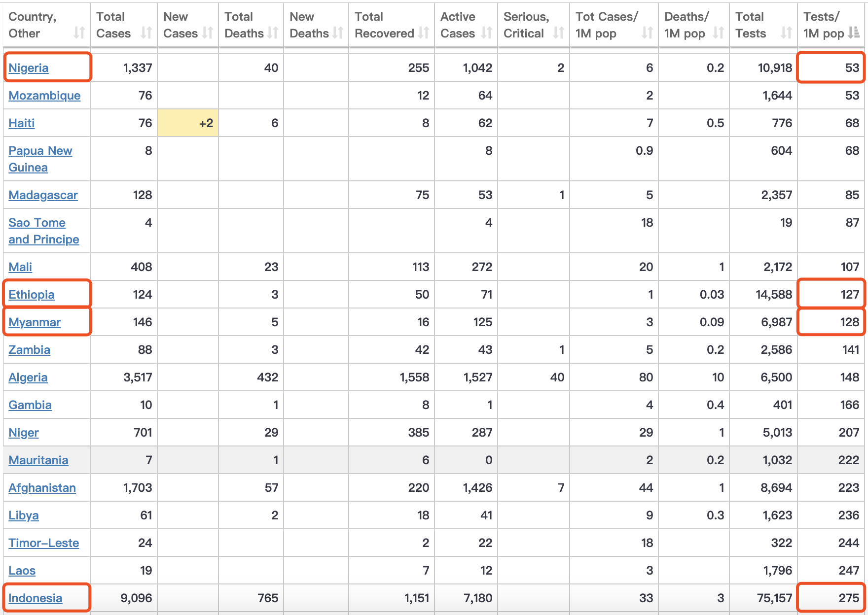Click the Total Cases sort arrows
The image size is (868, 615).
pos(146,33)
